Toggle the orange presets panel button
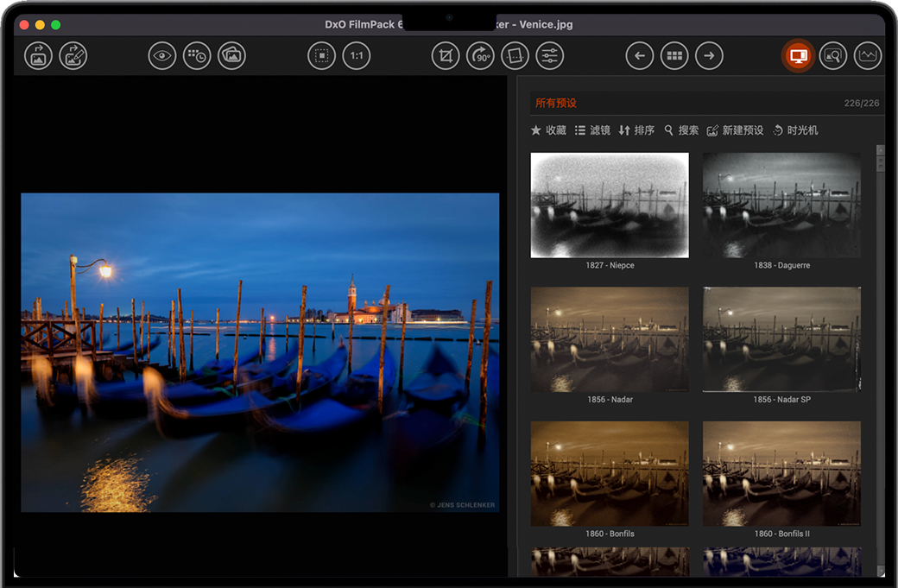This screenshot has width=898, height=588. click(798, 56)
